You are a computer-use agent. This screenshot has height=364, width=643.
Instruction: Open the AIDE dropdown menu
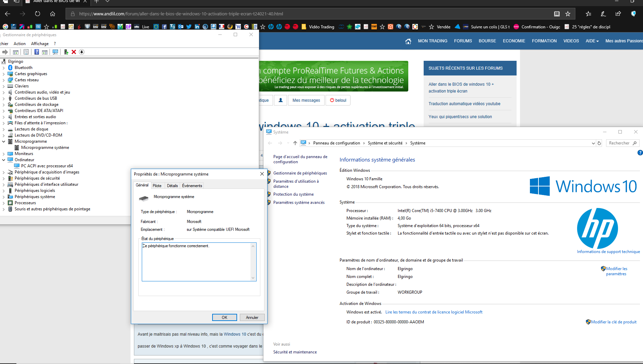pos(592,41)
